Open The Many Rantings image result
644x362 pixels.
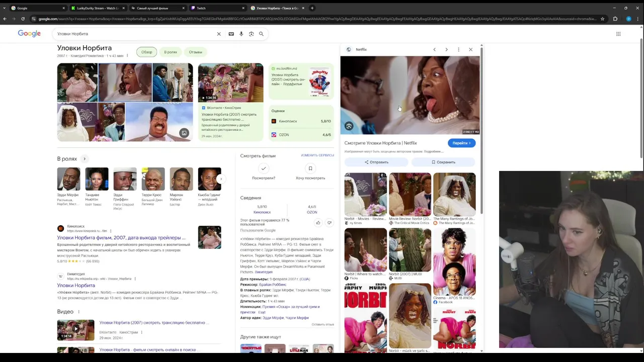(454, 195)
